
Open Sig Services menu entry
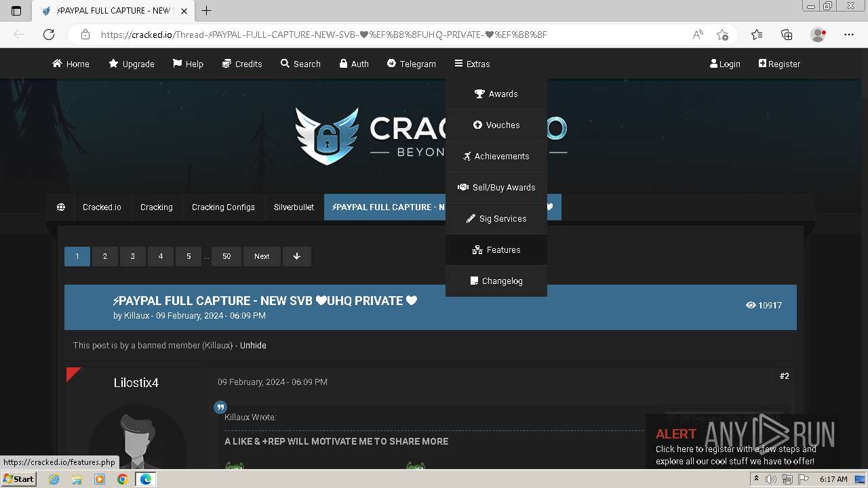click(496, 219)
